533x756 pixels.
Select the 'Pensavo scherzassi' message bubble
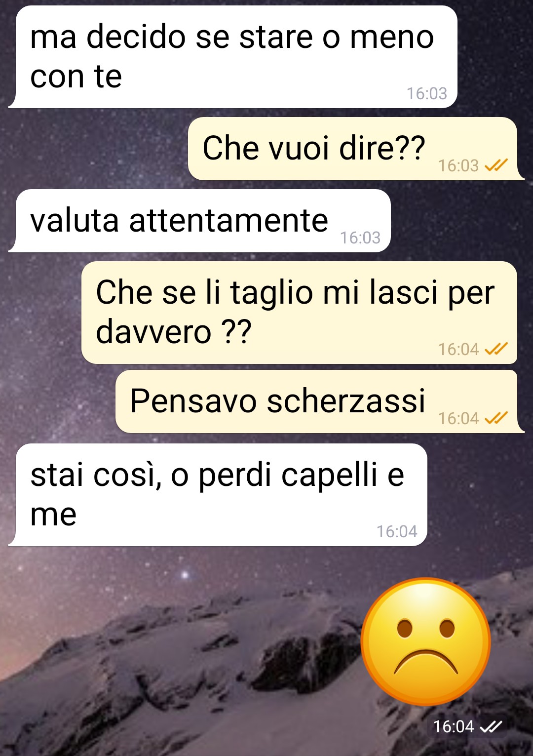coord(320,401)
